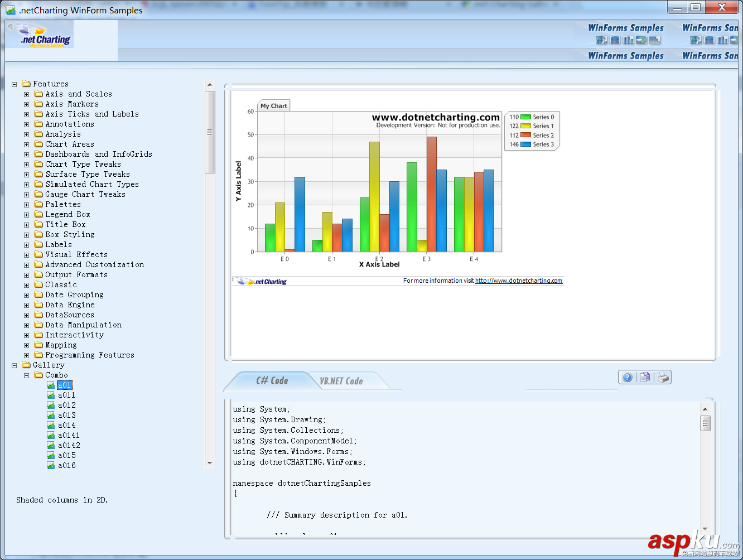This screenshot has width=743, height=560.
Task: Collapse the Combo tree node
Action: (26, 375)
